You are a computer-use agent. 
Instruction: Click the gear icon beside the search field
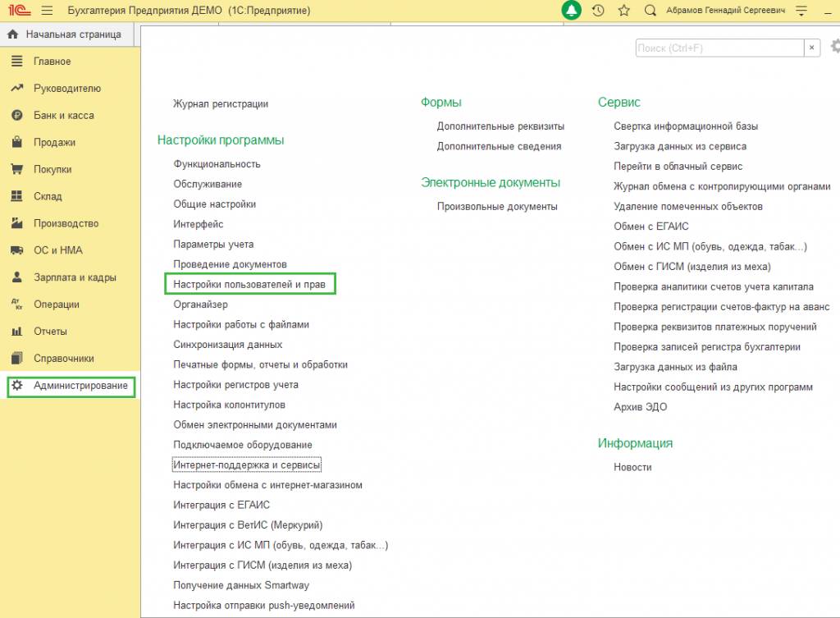(835, 47)
